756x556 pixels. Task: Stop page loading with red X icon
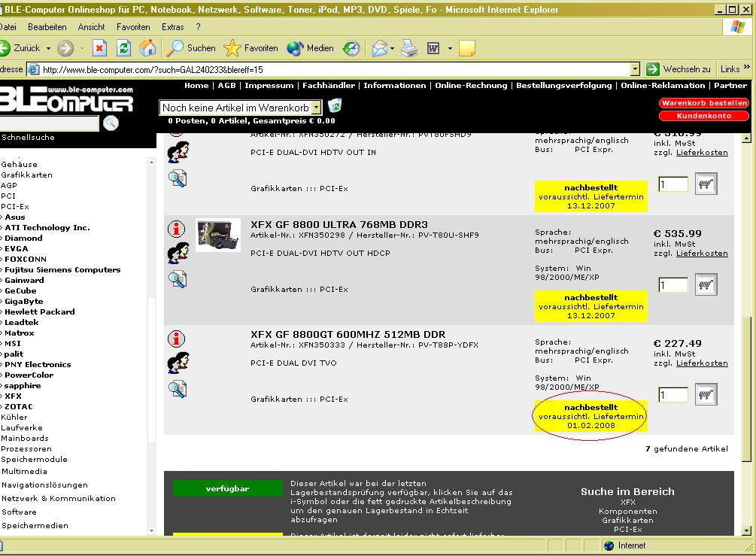[99, 48]
